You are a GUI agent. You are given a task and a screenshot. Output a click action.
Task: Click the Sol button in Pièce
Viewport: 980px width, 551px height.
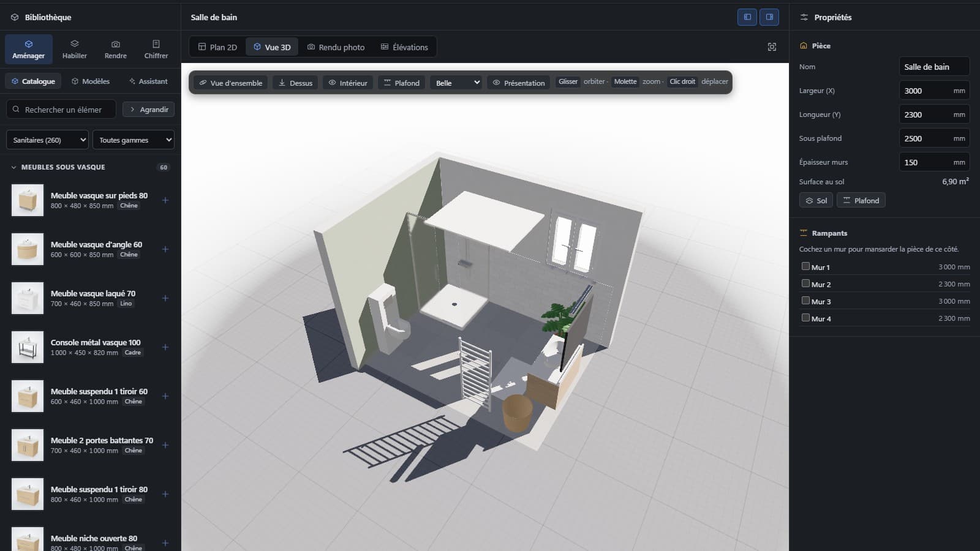[x=816, y=200]
